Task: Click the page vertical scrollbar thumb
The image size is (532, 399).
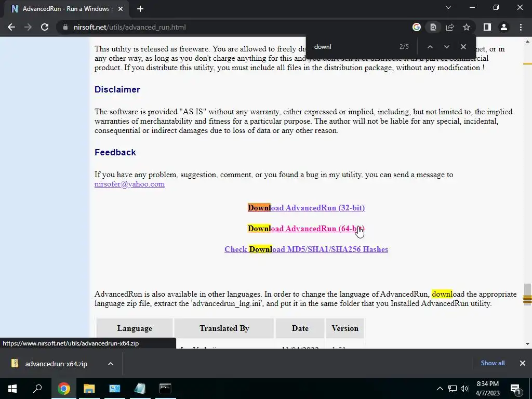Action: [x=527, y=294]
